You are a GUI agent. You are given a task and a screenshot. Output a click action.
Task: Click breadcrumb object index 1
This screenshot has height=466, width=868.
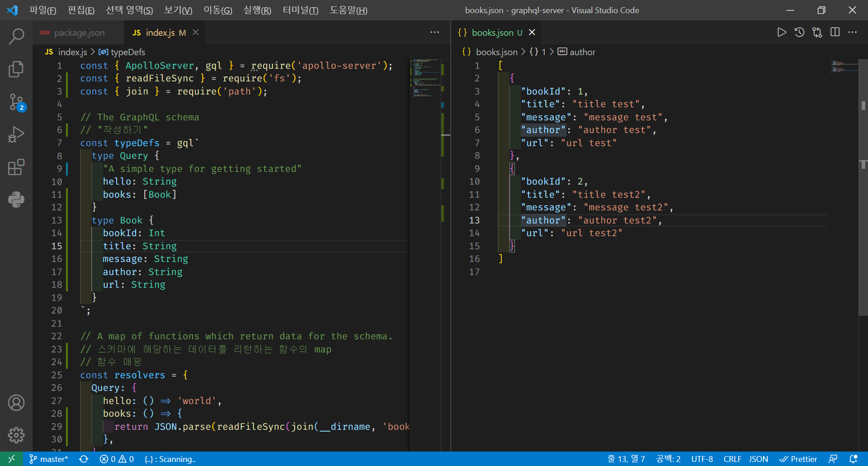click(538, 52)
